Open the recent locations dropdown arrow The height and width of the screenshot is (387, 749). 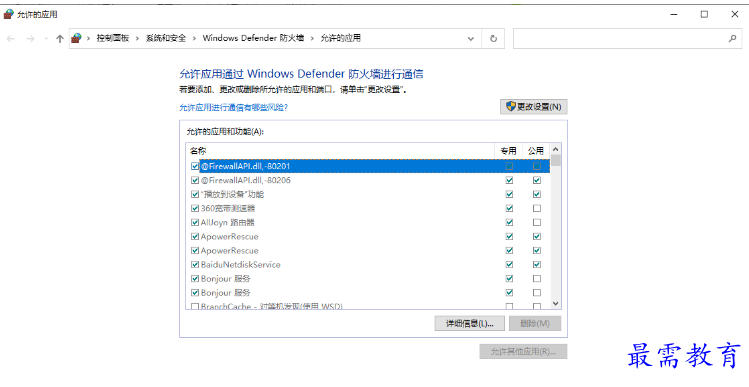46,39
